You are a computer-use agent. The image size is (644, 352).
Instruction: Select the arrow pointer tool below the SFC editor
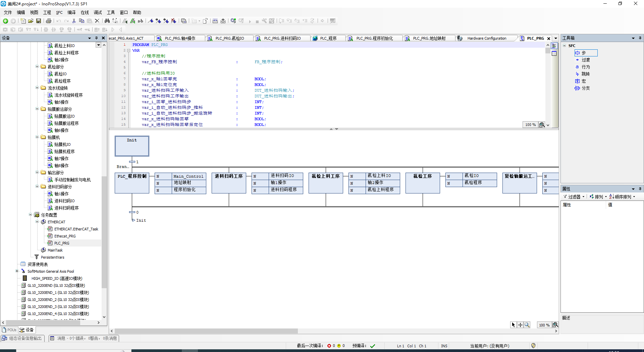pyautogui.click(x=514, y=325)
